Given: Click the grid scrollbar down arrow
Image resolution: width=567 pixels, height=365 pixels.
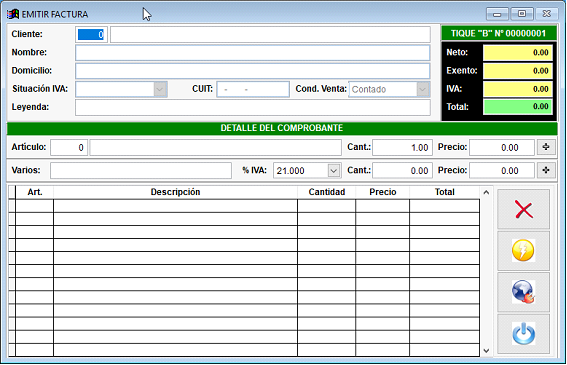Looking at the screenshot, I should coord(486,351).
